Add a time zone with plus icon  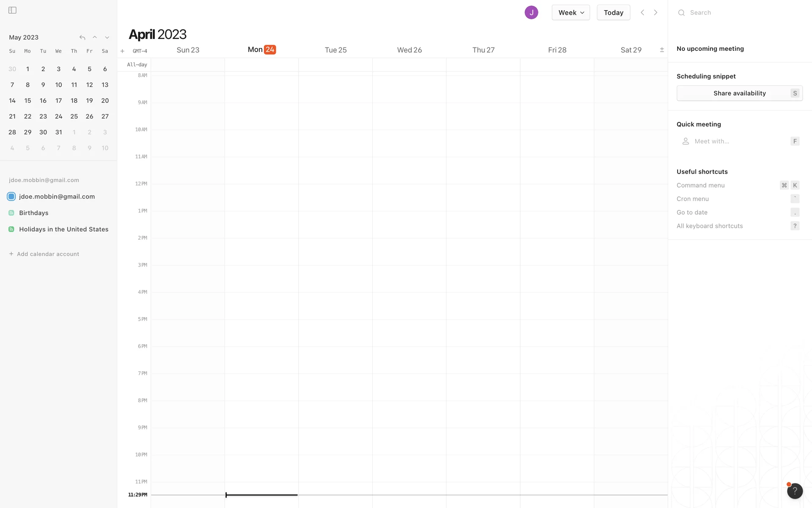(x=122, y=51)
